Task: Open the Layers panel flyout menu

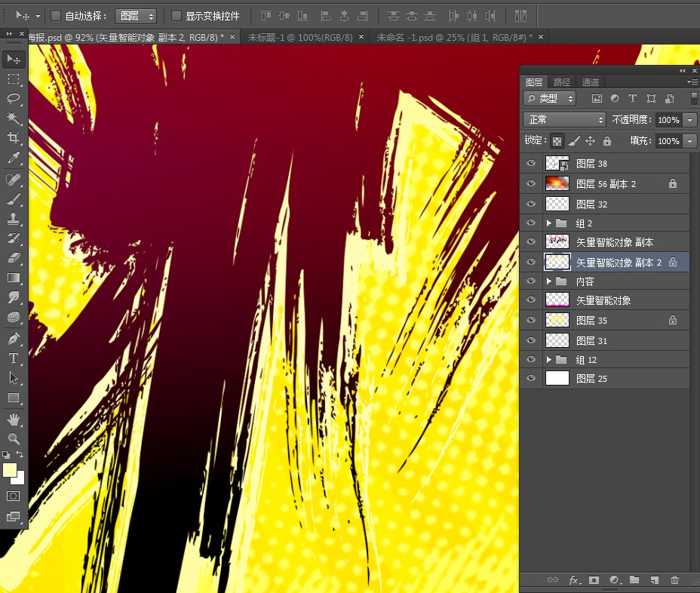Action: tap(692, 81)
